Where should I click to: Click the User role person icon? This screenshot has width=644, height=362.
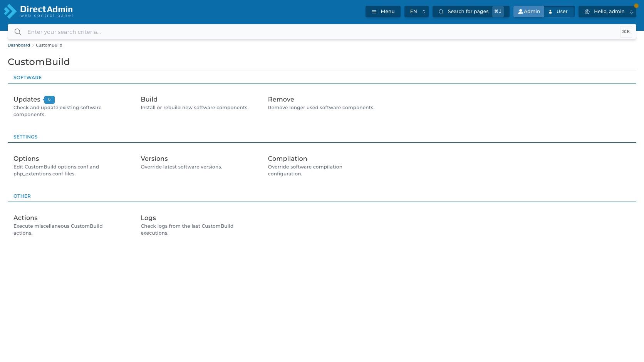550,12
